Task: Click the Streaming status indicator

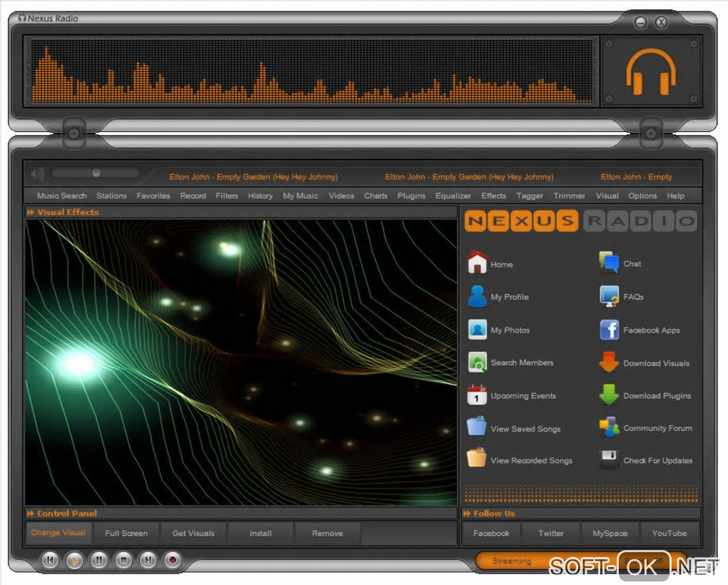Action: (x=512, y=561)
